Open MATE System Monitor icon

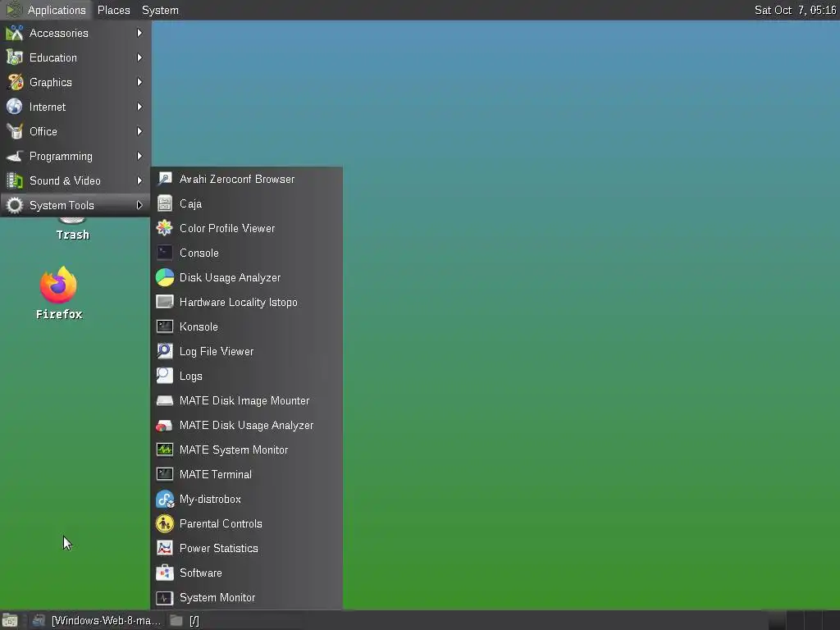[x=164, y=450]
